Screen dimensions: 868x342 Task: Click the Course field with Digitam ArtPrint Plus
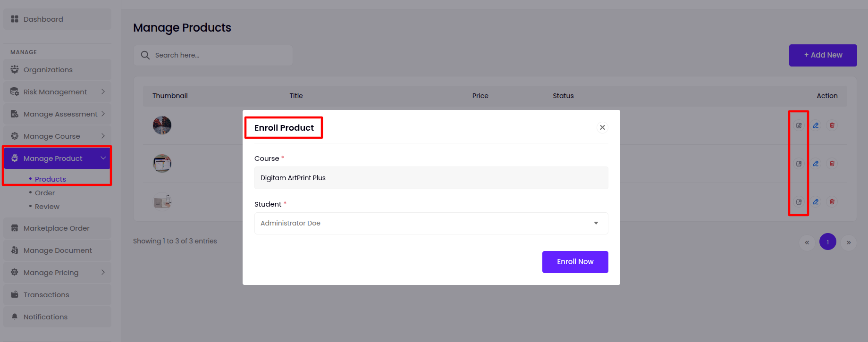(x=431, y=178)
